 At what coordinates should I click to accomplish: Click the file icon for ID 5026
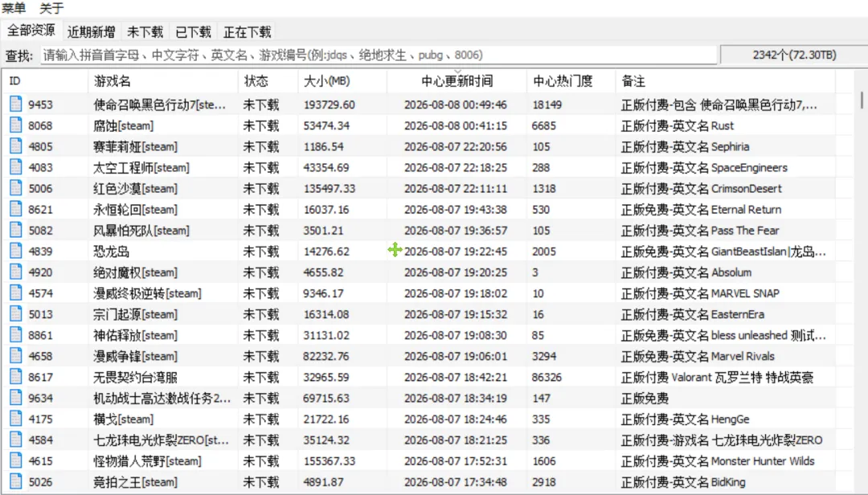tap(15, 481)
